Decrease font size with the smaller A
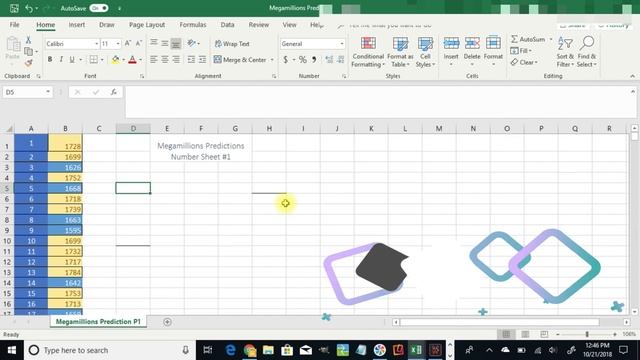This screenshot has width=640, height=360. pyautogui.click(x=138, y=43)
